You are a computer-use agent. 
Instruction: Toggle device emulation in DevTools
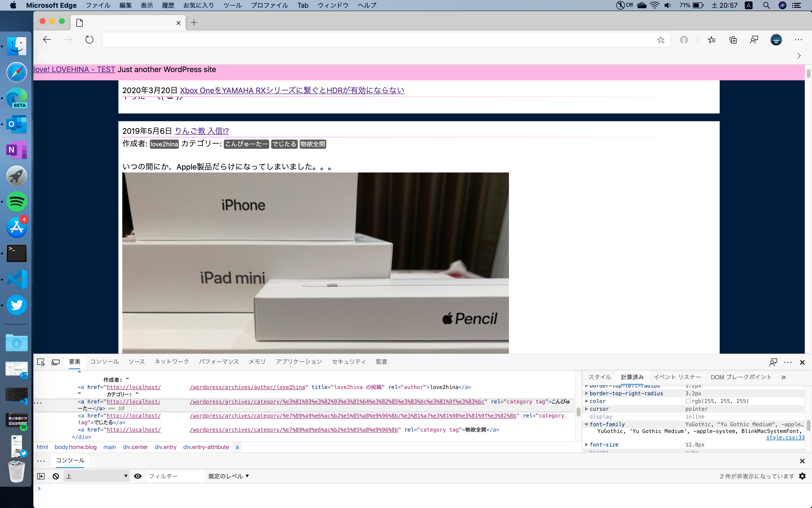point(56,362)
